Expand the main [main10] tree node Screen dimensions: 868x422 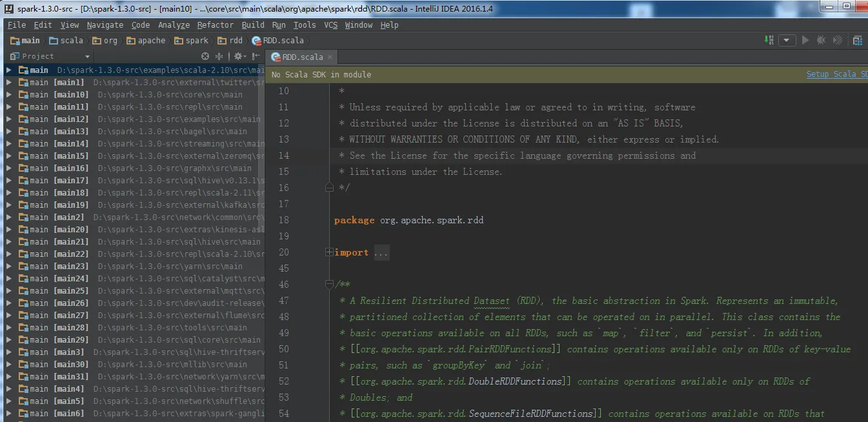pos(9,94)
